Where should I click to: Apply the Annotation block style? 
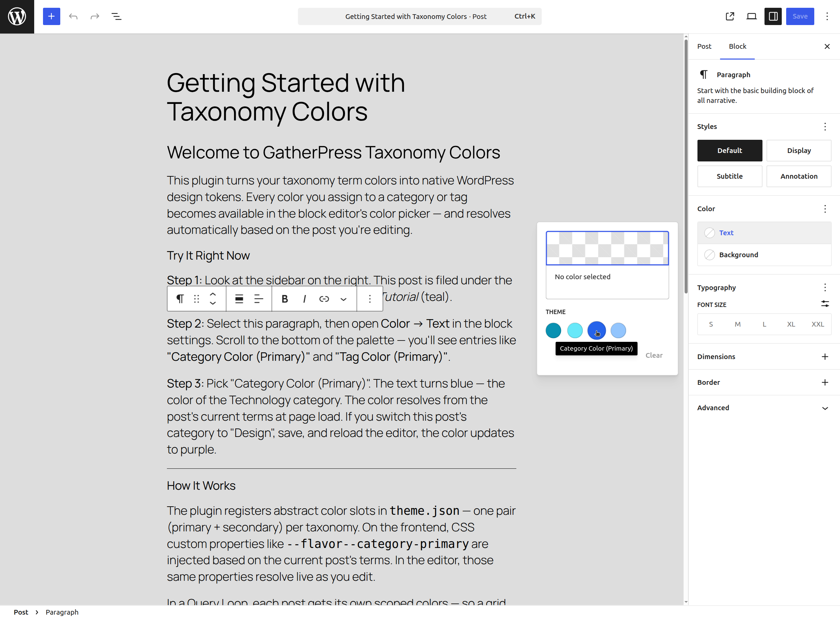799,176
